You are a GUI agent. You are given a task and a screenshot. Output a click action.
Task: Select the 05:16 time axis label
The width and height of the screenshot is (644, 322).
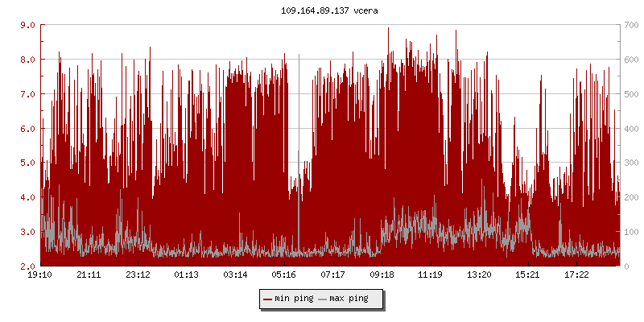tap(284, 275)
